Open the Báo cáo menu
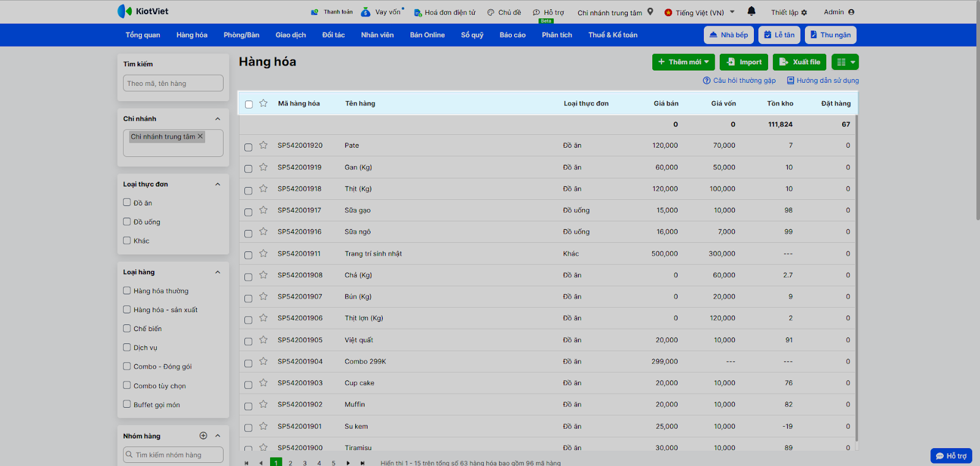Image resolution: width=980 pixels, height=466 pixels. click(513, 35)
